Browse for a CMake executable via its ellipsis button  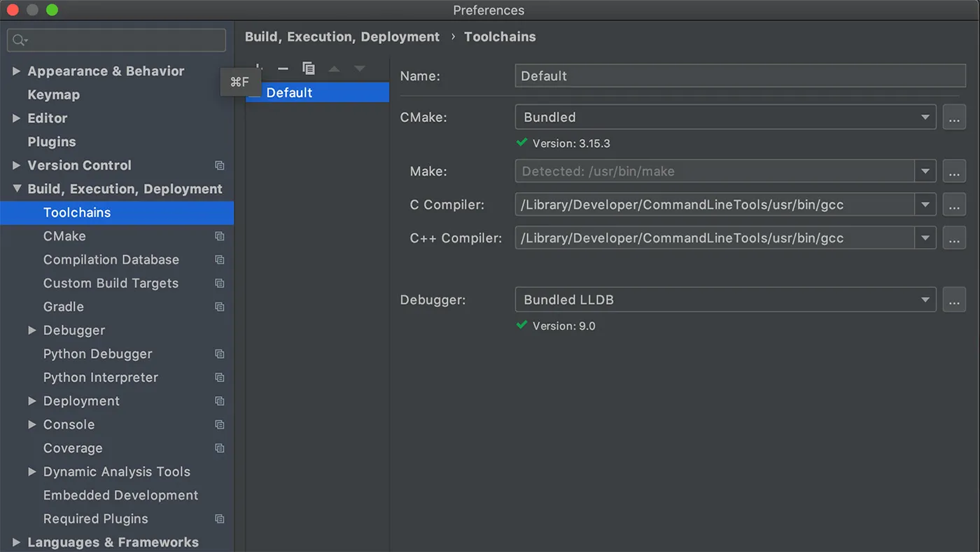pos(954,117)
